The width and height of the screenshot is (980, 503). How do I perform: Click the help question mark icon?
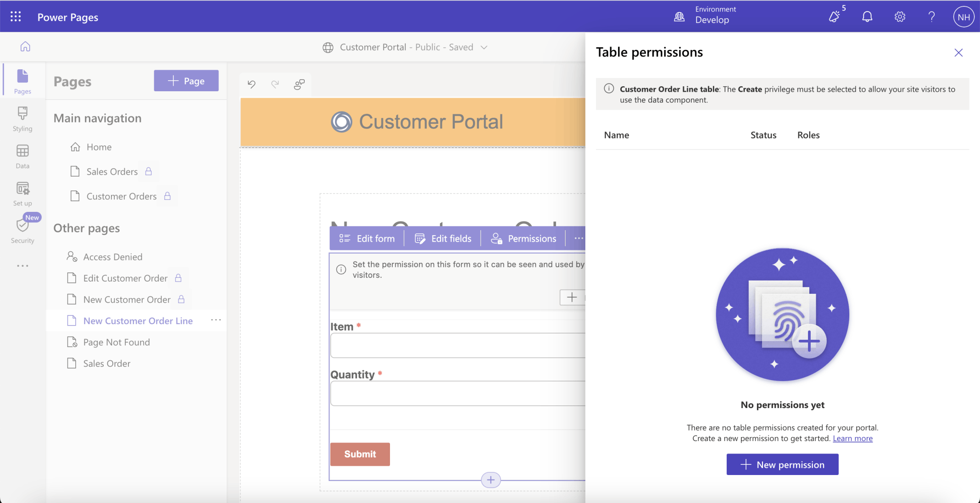[931, 17]
